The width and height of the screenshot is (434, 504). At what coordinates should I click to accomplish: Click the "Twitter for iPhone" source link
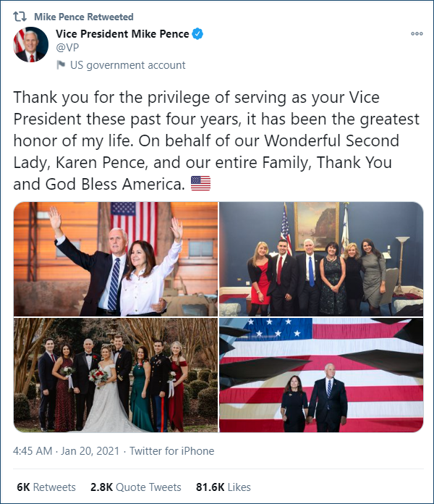[172, 450]
